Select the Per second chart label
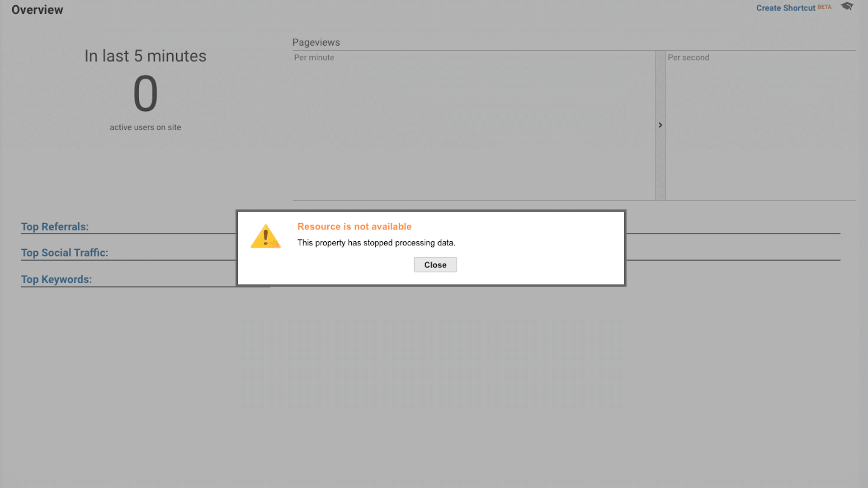868x488 pixels. (689, 57)
